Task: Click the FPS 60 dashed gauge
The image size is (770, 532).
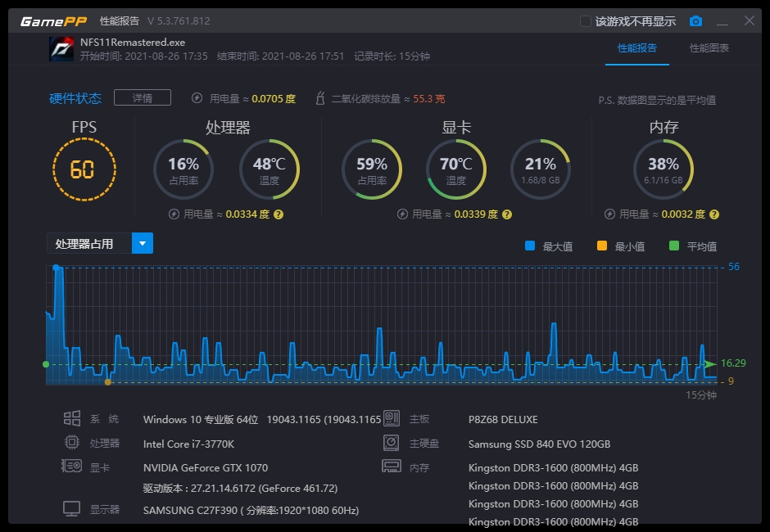Action: click(x=84, y=169)
